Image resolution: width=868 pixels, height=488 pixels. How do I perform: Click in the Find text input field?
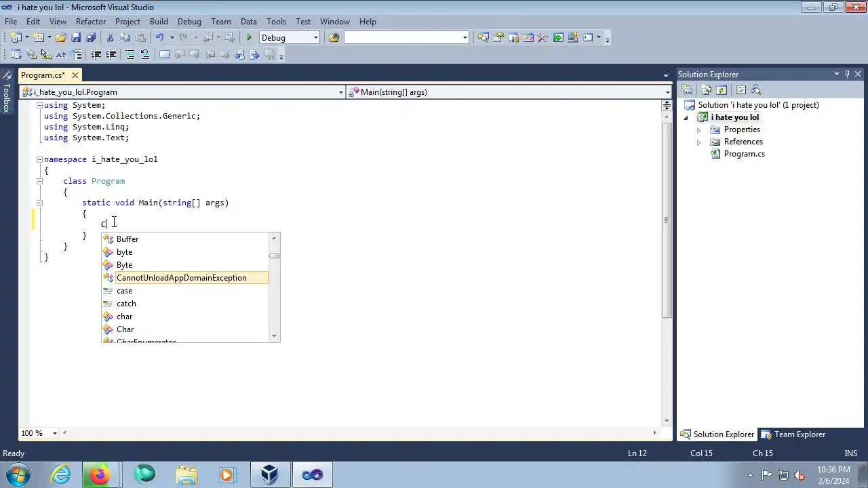point(402,38)
